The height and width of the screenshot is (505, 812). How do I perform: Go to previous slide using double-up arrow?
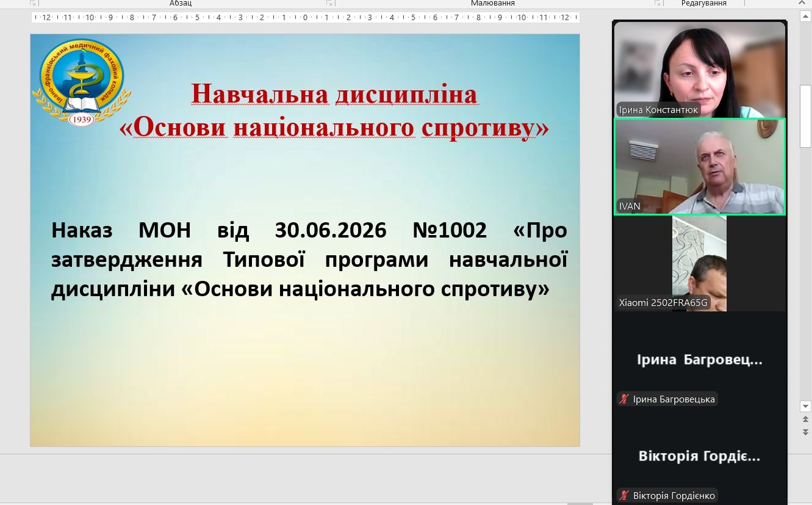pos(805,419)
